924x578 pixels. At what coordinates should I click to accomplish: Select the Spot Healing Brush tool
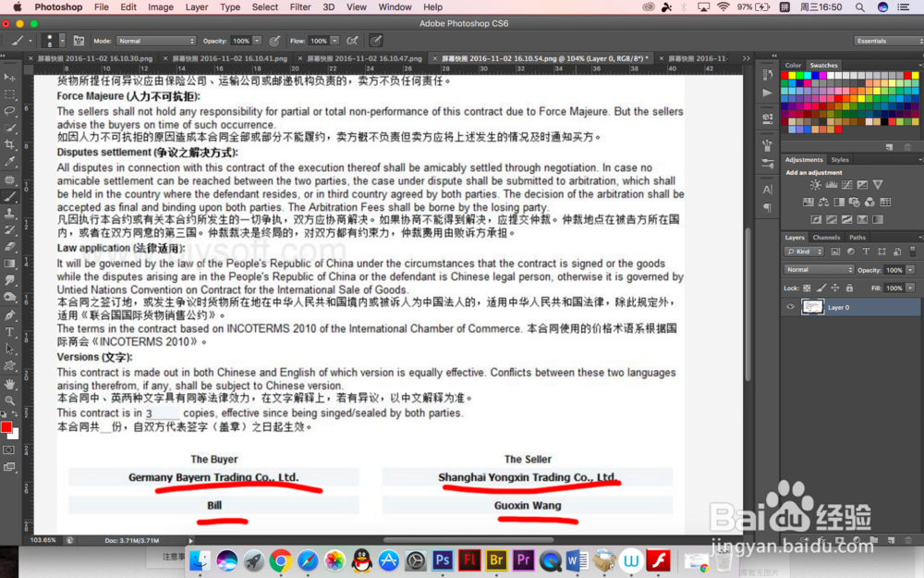(x=10, y=180)
